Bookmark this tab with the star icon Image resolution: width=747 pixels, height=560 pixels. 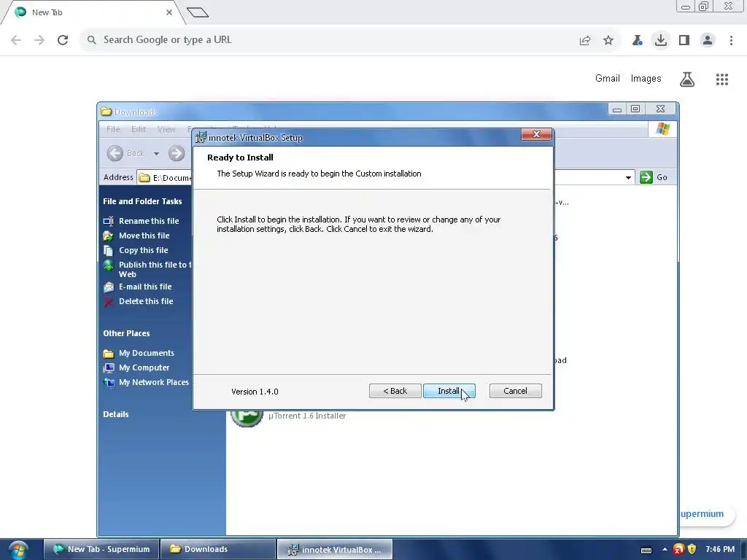[x=608, y=41]
